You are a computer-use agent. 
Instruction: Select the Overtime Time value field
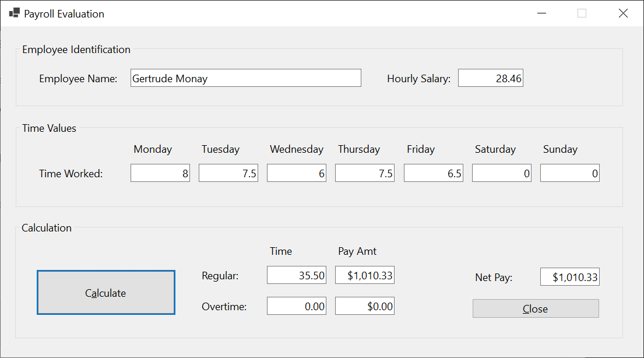297,306
